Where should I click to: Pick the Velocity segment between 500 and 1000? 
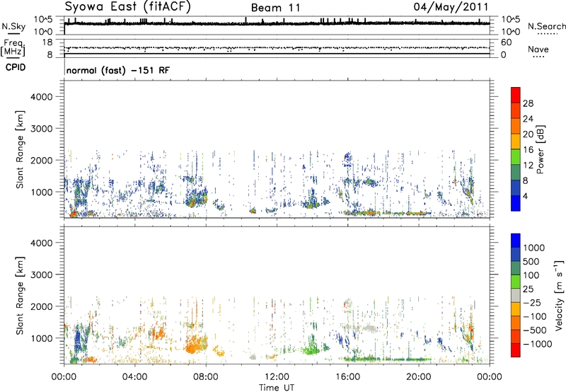516,254
